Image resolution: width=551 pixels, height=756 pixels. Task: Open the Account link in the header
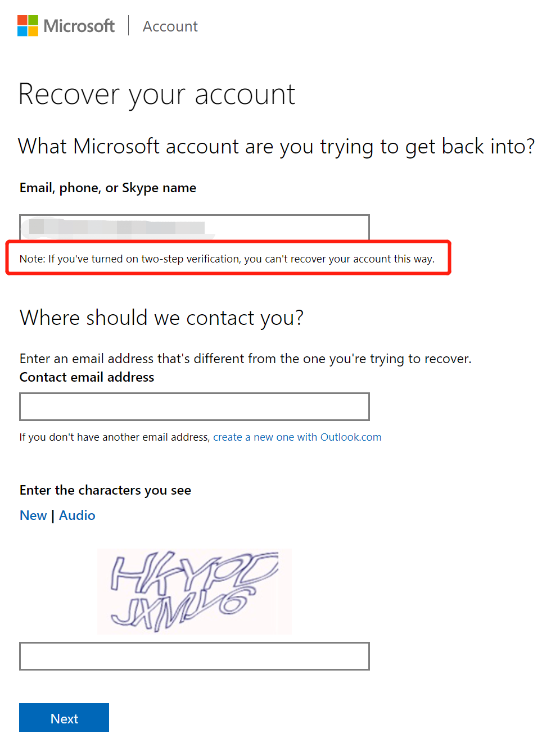170,26
